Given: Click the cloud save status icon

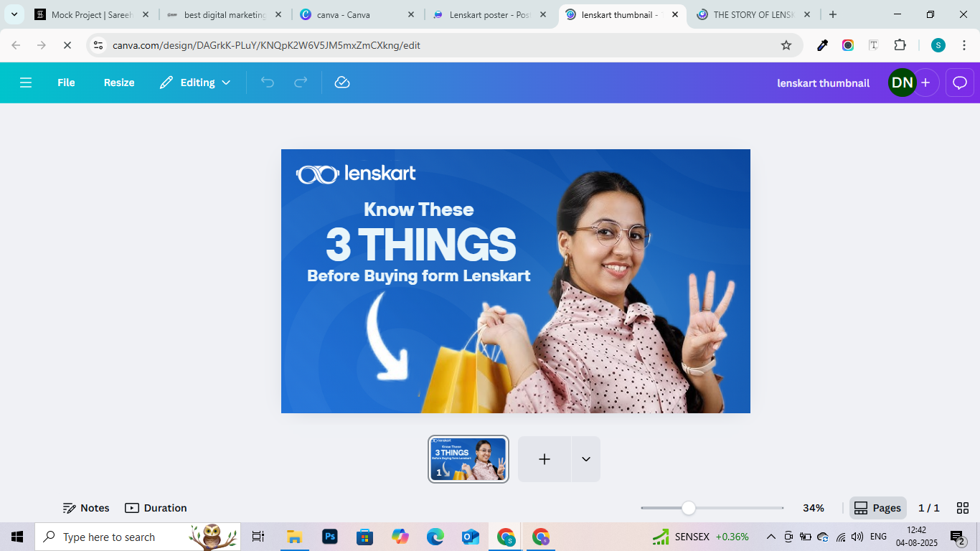Looking at the screenshot, I should click(x=342, y=83).
